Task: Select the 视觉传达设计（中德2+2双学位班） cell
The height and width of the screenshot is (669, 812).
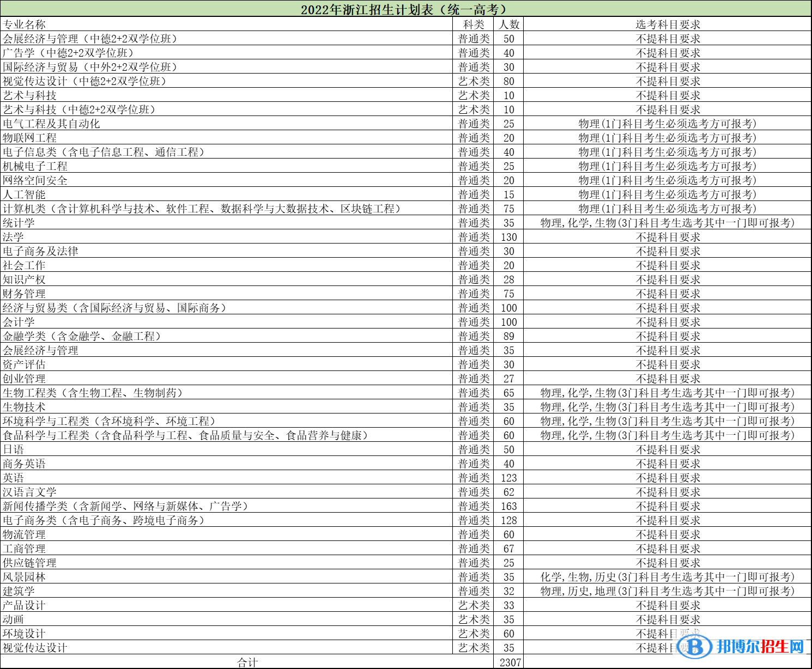Action: click(227, 81)
